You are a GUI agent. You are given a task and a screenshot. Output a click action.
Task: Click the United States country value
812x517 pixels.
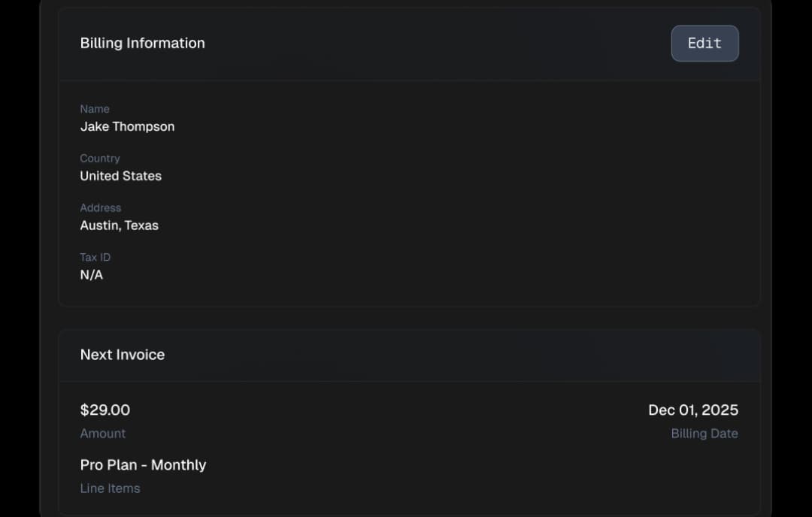pyautogui.click(x=121, y=176)
